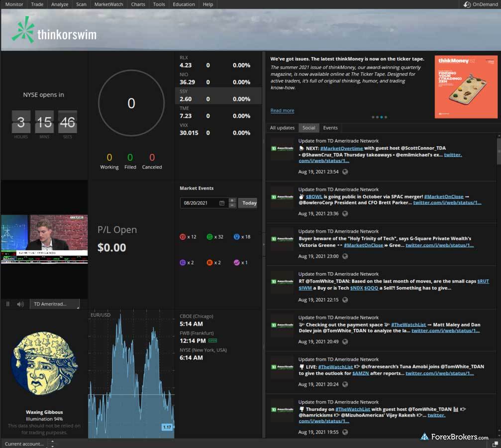Viewport: 501px width, 448px height.
Task: Select the RLX quote row
Action: 218,62
